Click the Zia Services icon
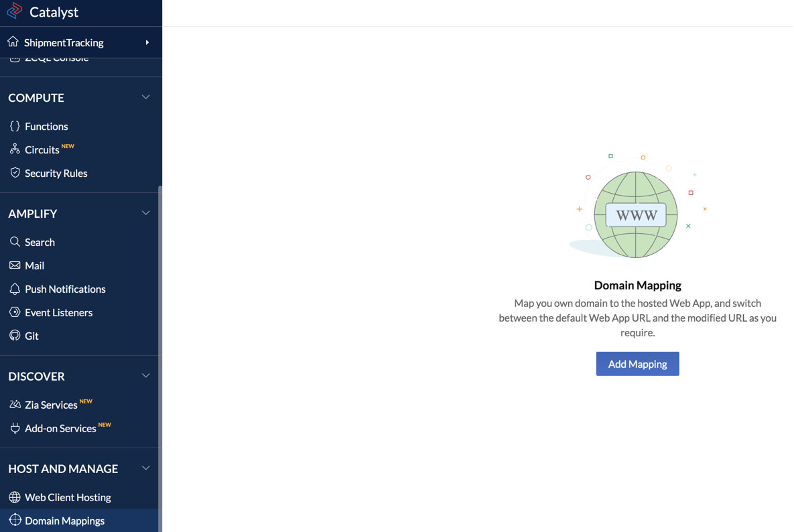 point(15,404)
